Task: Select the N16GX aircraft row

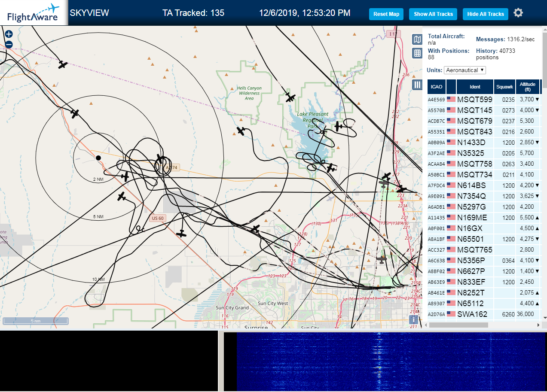Action: pyautogui.click(x=483, y=228)
